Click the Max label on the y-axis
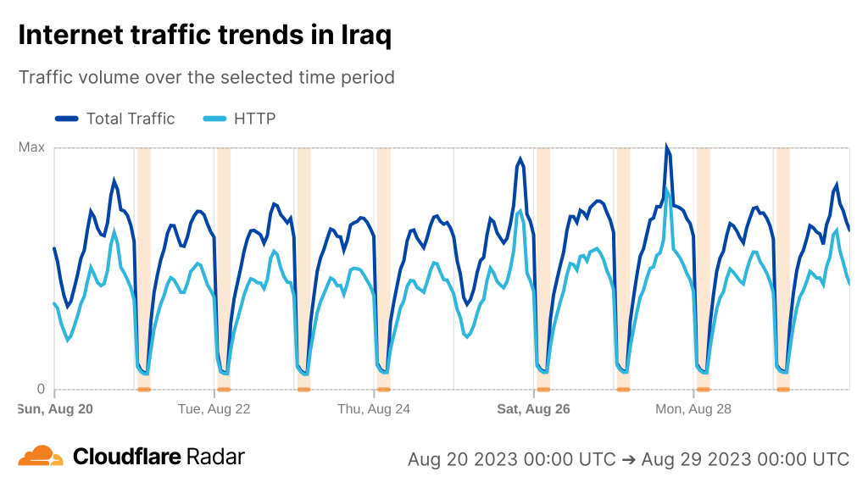 pos(31,147)
